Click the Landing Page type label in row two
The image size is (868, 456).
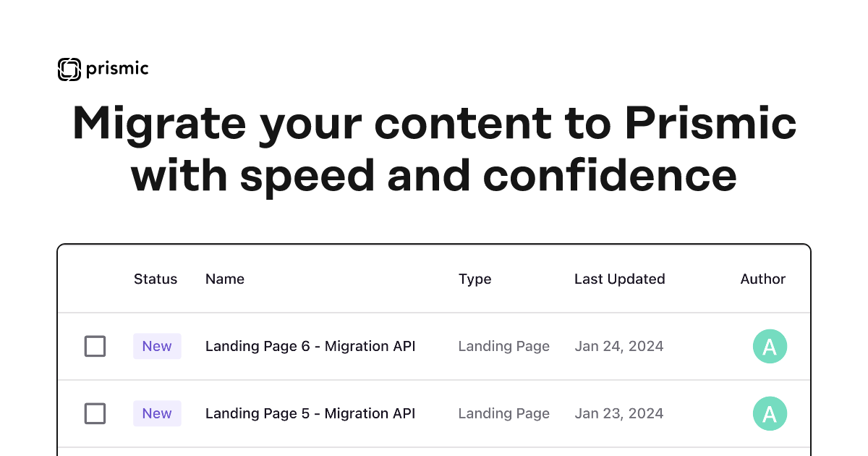pyautogui.click(x=504, y=413)
